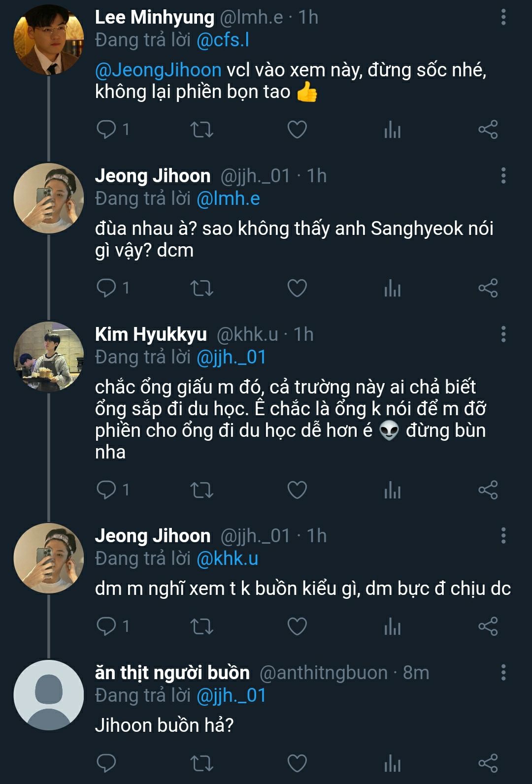
Task: Open more options on Kim Hyukkyu's tweet
Action: (503, 334)
